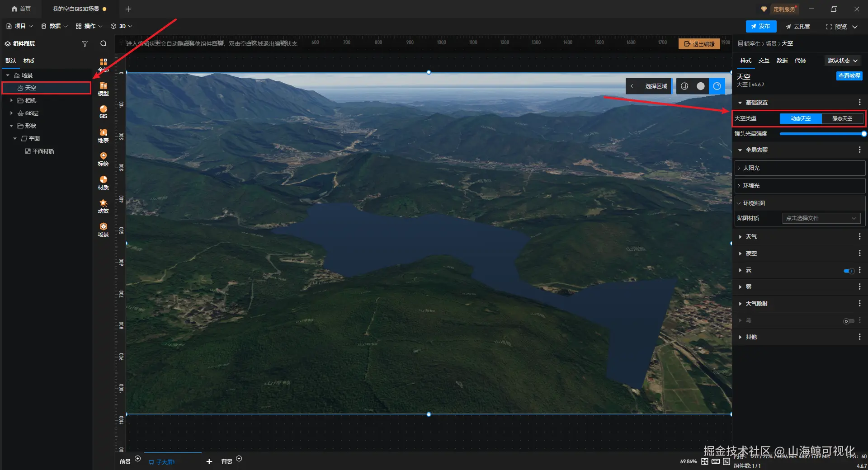Screen dimensions: 868x470
Task: Add a foreground layer next to 前景
Action: click(138, 459)
